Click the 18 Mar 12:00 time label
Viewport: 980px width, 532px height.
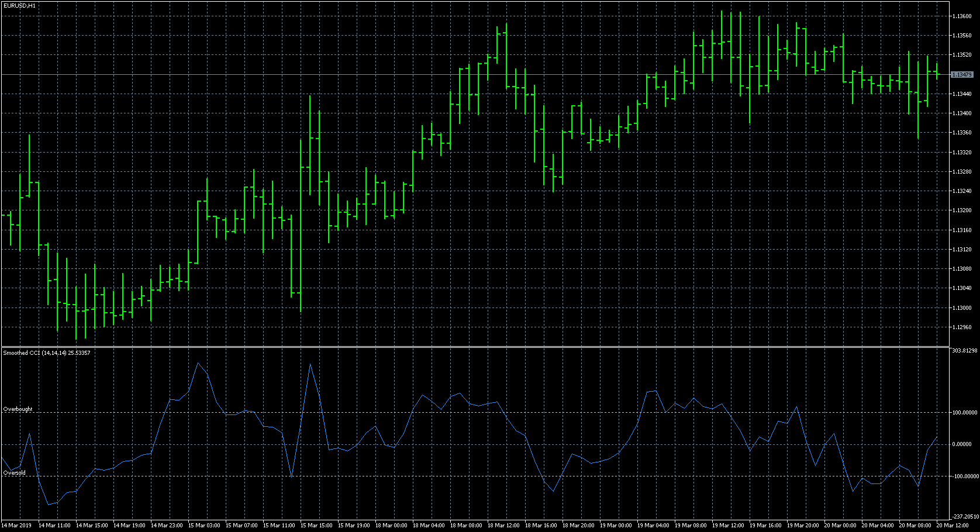(503, 526)
